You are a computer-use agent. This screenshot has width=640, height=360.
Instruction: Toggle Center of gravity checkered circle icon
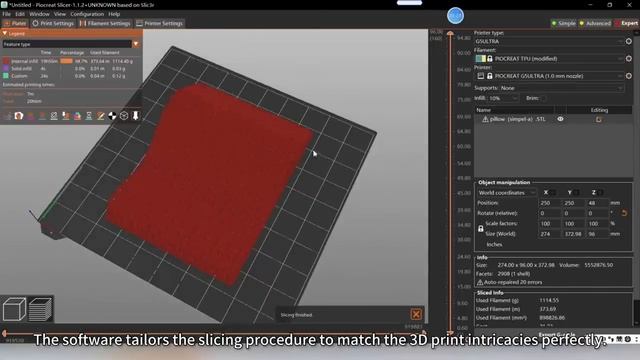112,116
